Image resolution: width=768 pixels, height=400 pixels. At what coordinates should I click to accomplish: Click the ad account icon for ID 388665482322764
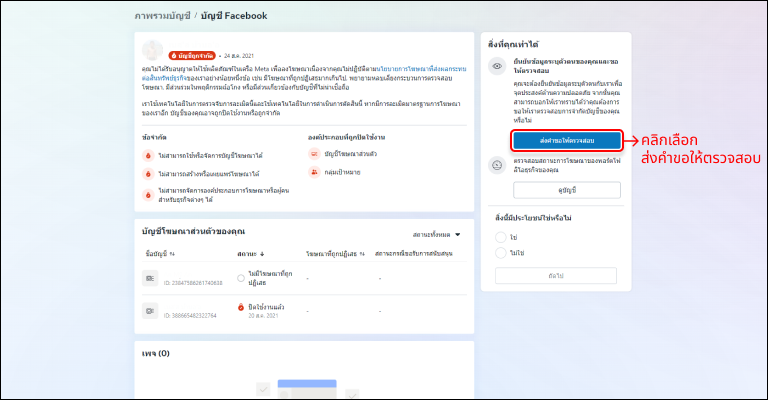[x=150, y=311]
